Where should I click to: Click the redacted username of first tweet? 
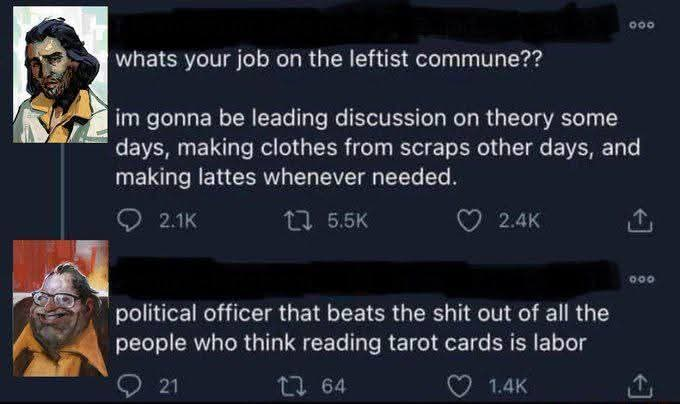tap(366, 24)
